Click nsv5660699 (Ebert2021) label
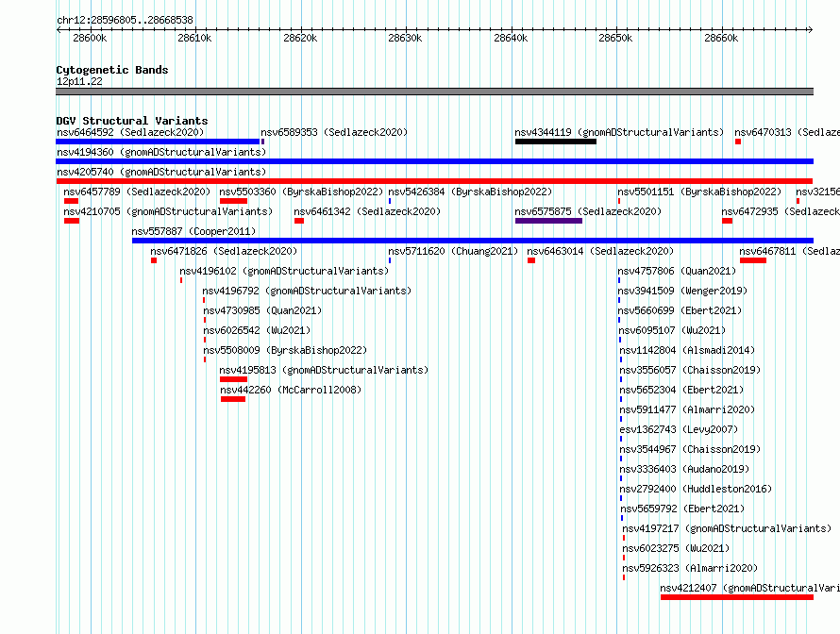This screenshot has height=634, width=840. click(680, 310)
